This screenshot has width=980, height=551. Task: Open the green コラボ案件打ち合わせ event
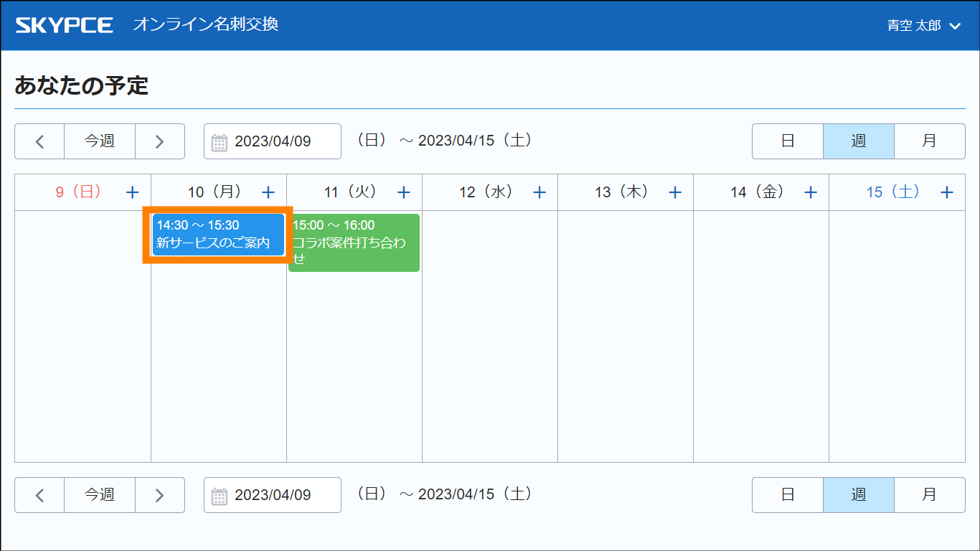[x=354, y=242]
